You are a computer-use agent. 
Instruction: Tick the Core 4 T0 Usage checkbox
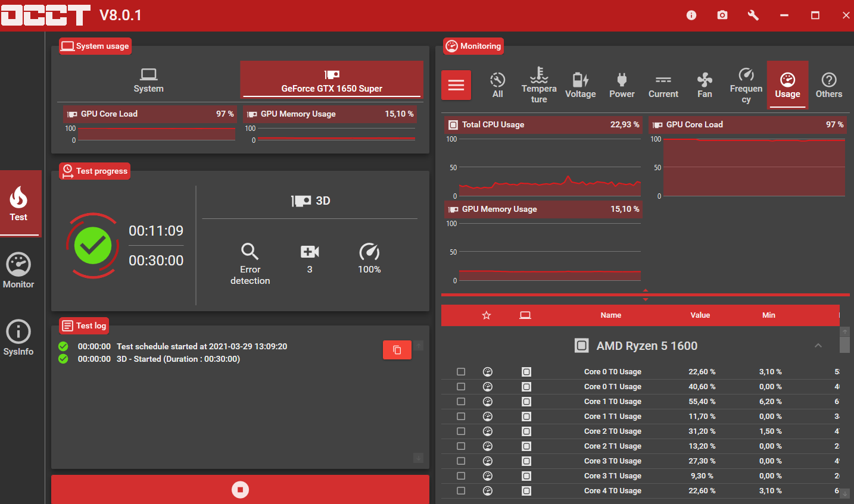(461, 491)
